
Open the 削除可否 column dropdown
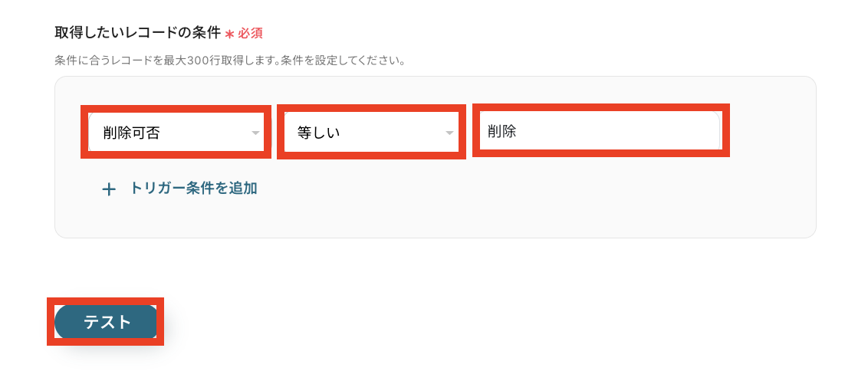[x=176, y=132]
